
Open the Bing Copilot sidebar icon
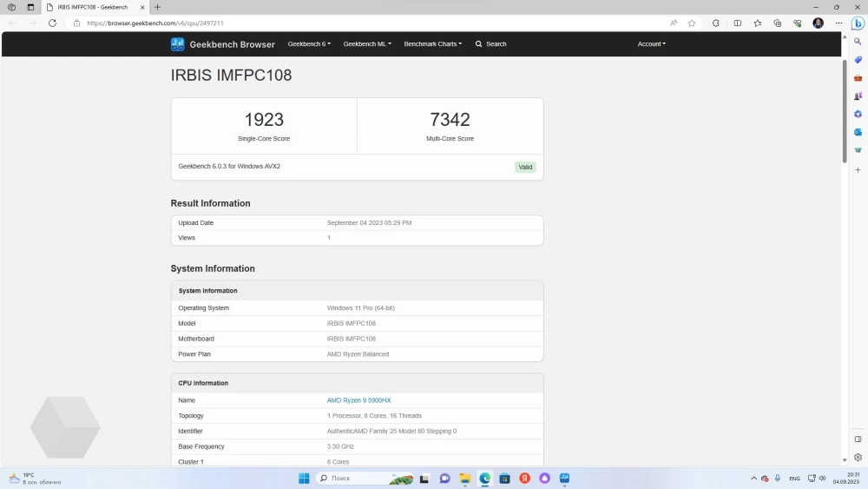857,23
